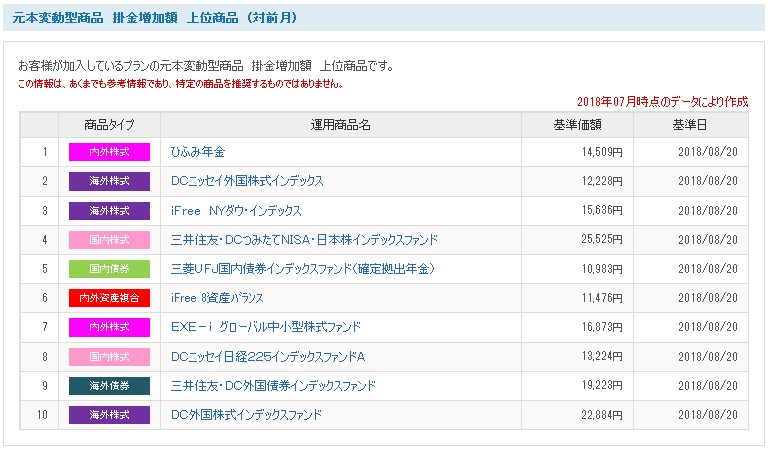Viewport: 768px width, 449px height.
Task: Click 海外債券 teal badge in row 9
Action: 109,385
